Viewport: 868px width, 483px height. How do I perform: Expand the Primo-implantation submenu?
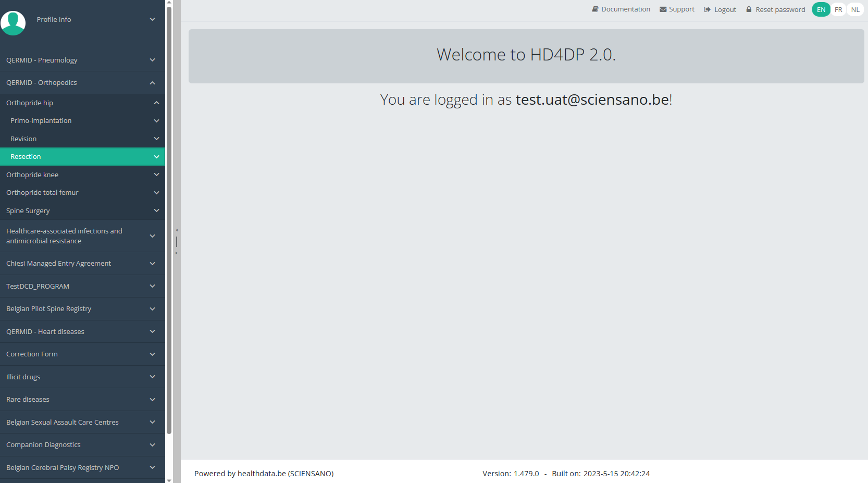[156, 121]
